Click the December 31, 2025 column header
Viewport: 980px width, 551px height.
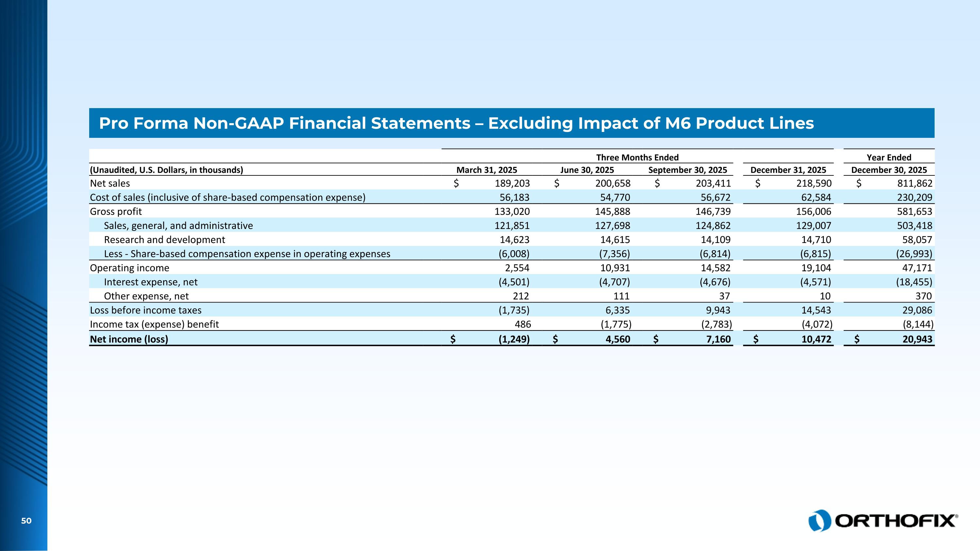coord(788,170)
